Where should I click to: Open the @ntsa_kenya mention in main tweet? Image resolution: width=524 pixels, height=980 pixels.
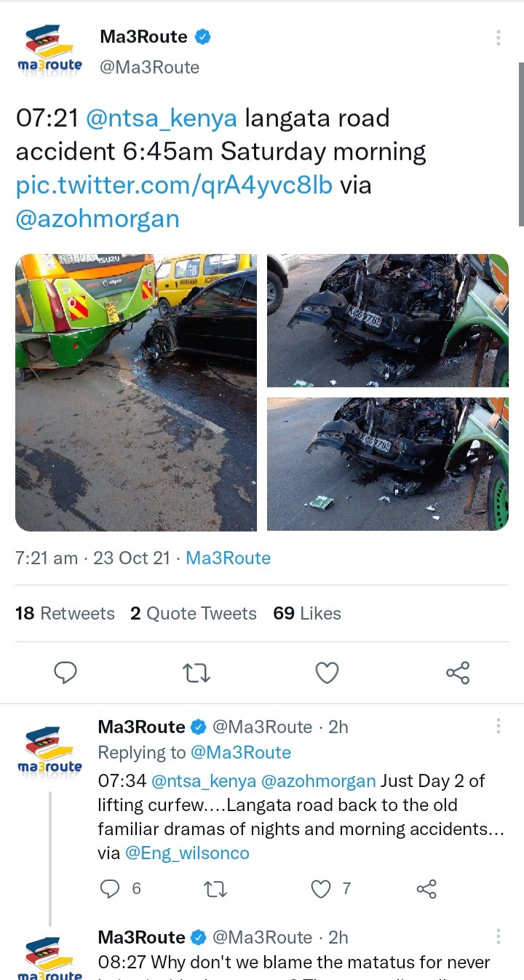click(162, 117)
